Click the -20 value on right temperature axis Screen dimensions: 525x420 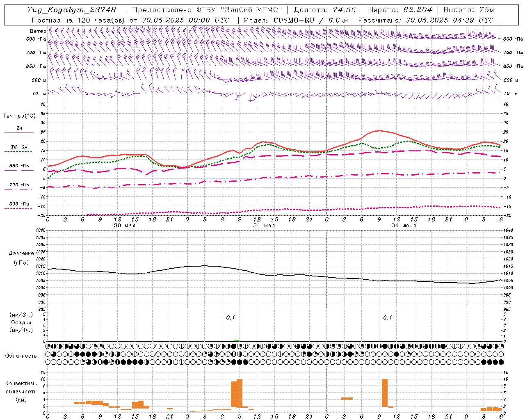click(x=507, y=215)
